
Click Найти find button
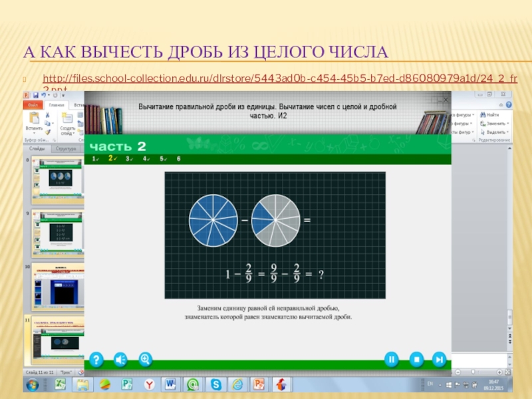[x=489, y=115]
